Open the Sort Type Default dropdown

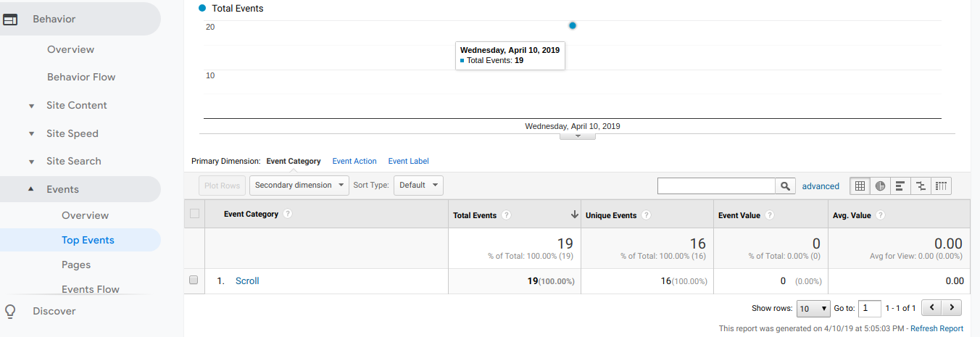click(x=418, y=185)
